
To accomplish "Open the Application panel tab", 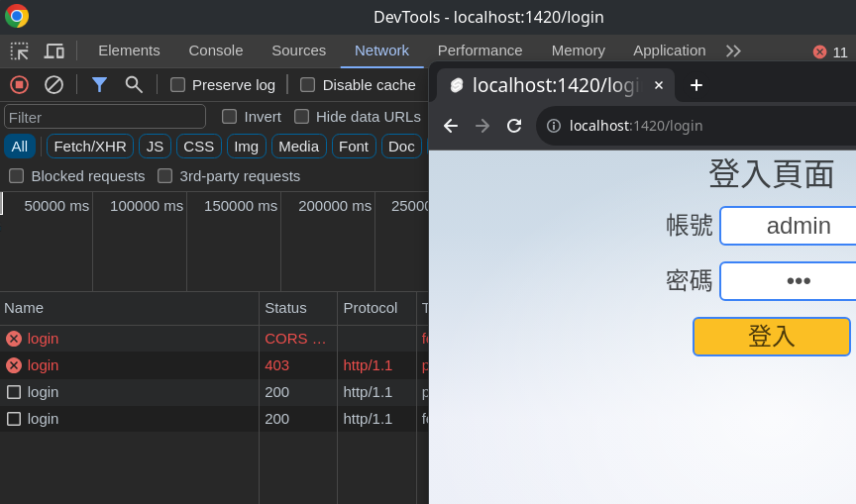I will pyautogui.click(x=670, y=50).
